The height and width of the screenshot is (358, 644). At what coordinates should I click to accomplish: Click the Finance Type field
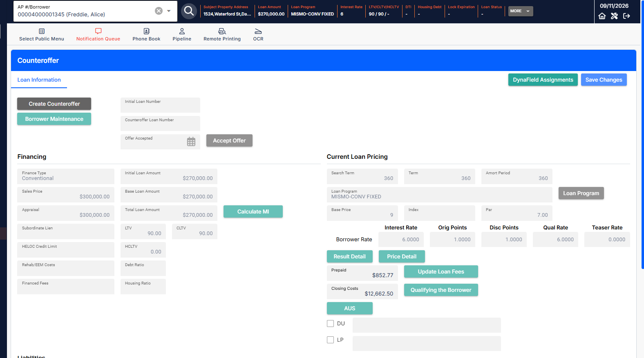point(66,176)
